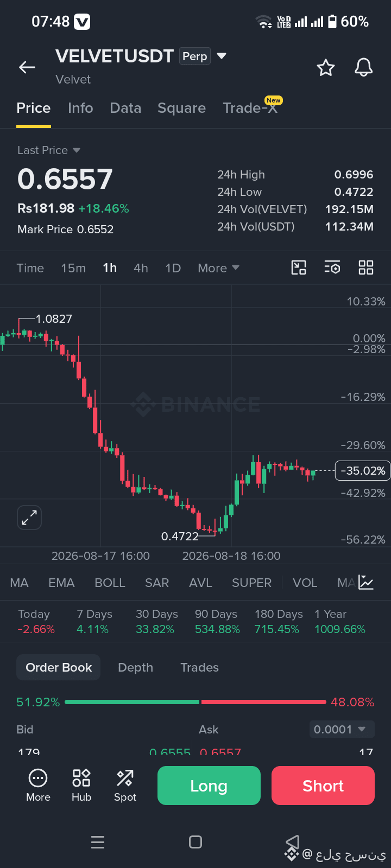This screenshot has width=391, height=868.
Task: Tap the 30 Days 33.82% stat
Action: pyautogui.click(x=156, y=622)
